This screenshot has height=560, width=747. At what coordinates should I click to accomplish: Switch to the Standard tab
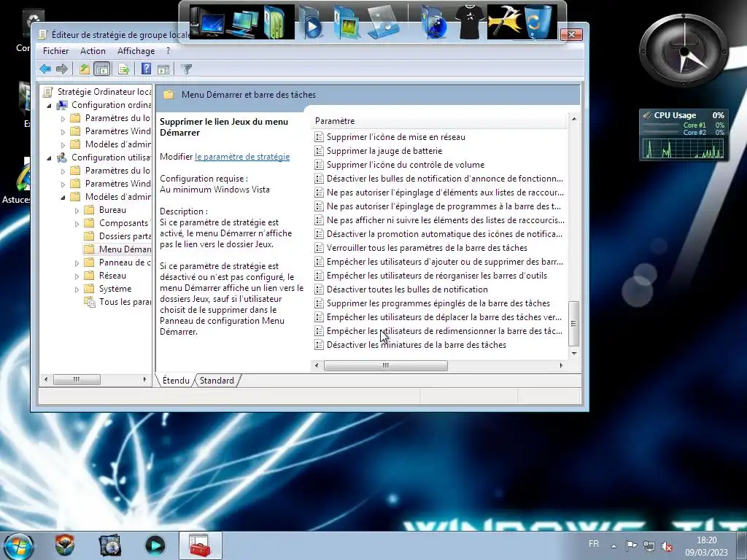pyautogui.click(x=217, y=381)
